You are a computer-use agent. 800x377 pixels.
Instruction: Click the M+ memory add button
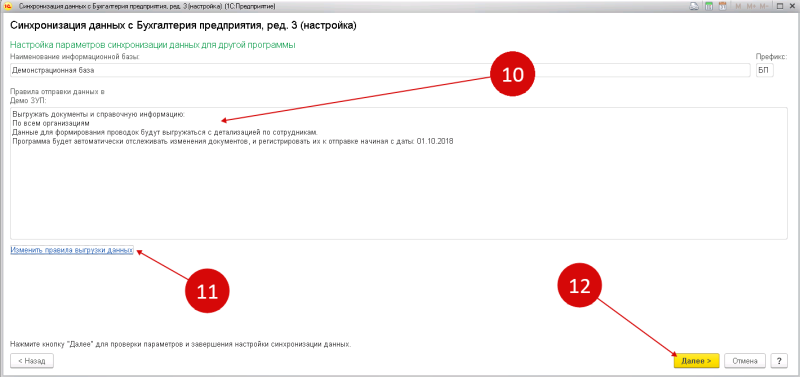click(751, 7)
